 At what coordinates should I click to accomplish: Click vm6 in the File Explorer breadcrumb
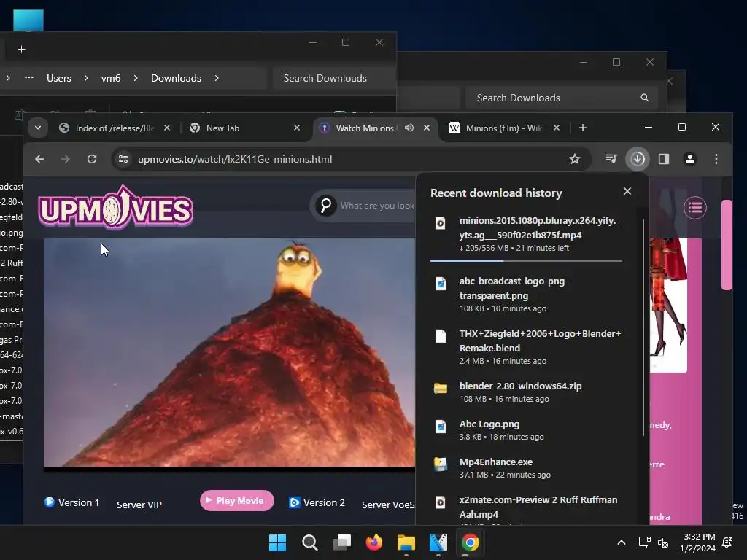[111, 78]
